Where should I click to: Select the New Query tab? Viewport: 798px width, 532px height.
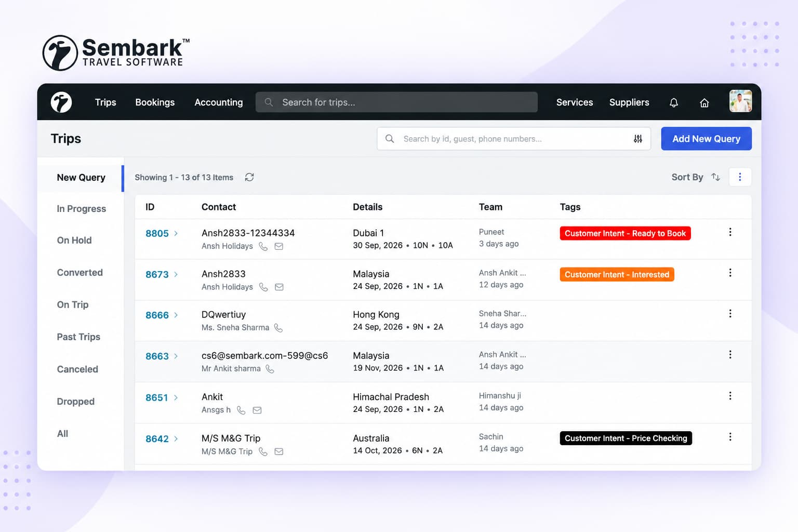coord(81,178)
